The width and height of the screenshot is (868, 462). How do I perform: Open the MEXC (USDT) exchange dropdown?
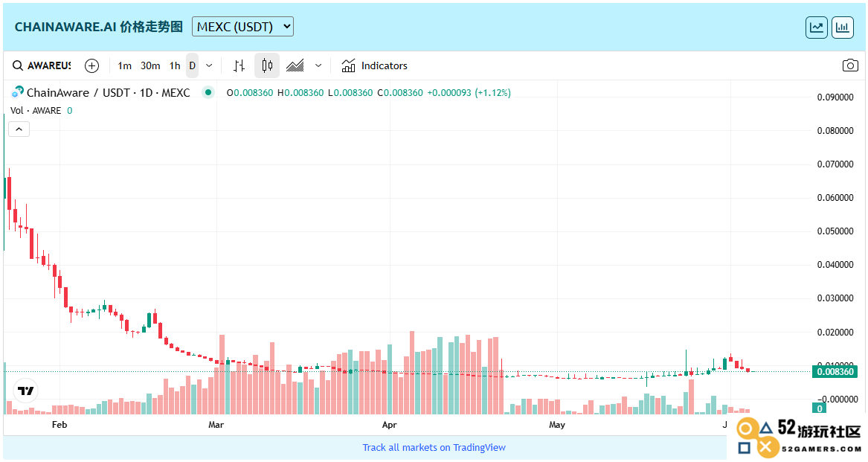(x=242, y=27)
